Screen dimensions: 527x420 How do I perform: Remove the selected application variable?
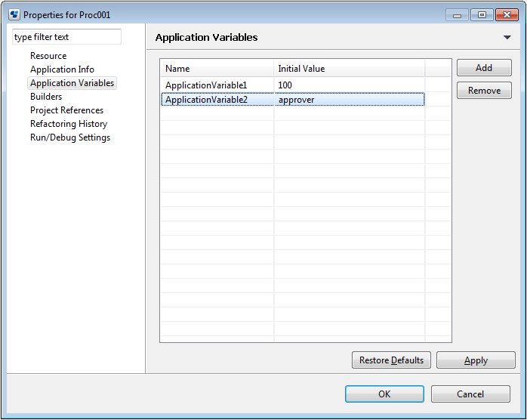[484, 91]
